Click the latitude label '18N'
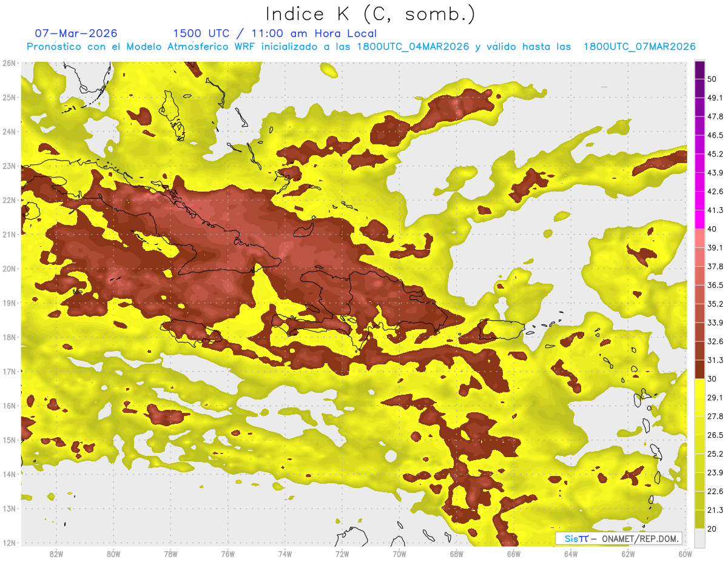 point(10,337)
